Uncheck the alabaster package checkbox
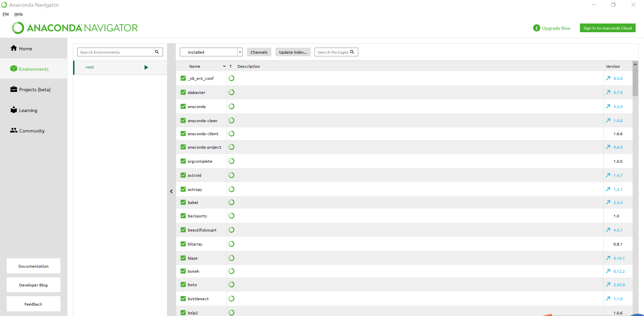The image size is (644, 316). 183,92
